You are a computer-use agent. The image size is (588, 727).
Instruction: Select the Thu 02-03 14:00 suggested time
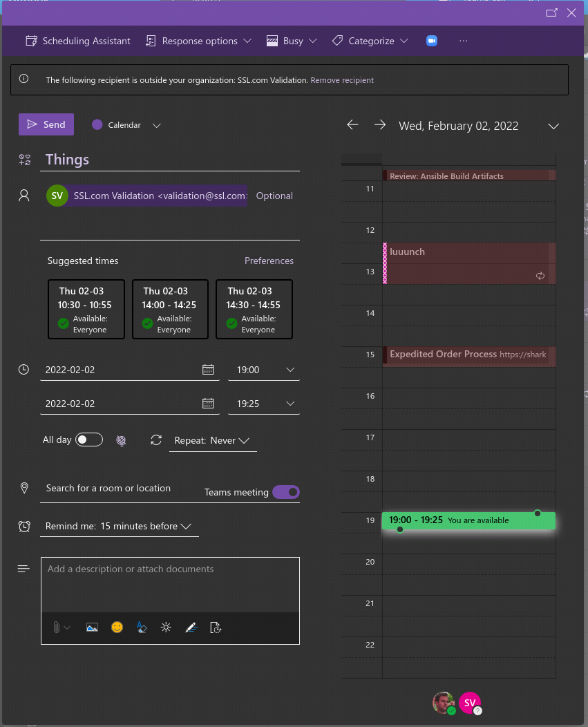point(170,309)
